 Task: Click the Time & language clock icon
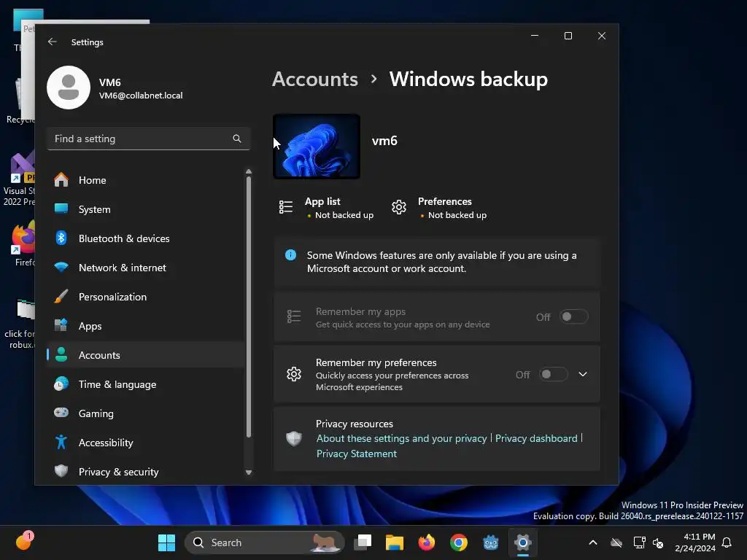61,384
